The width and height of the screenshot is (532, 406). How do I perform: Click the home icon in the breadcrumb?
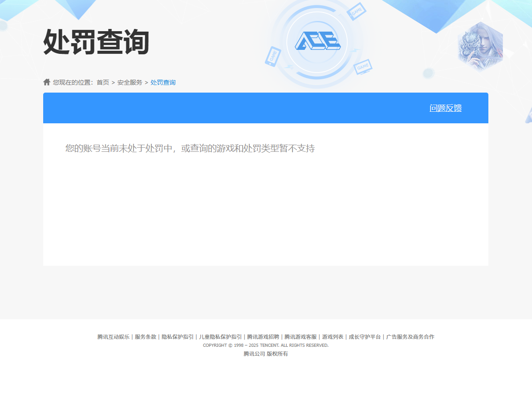click(47, 81)
